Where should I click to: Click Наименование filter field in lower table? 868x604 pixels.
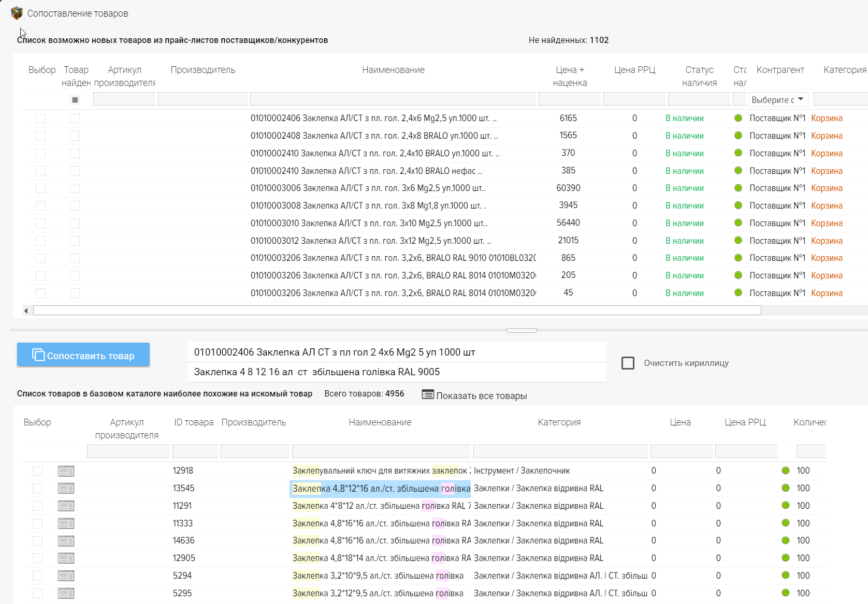pyautogui.click(x=381, y=451)
